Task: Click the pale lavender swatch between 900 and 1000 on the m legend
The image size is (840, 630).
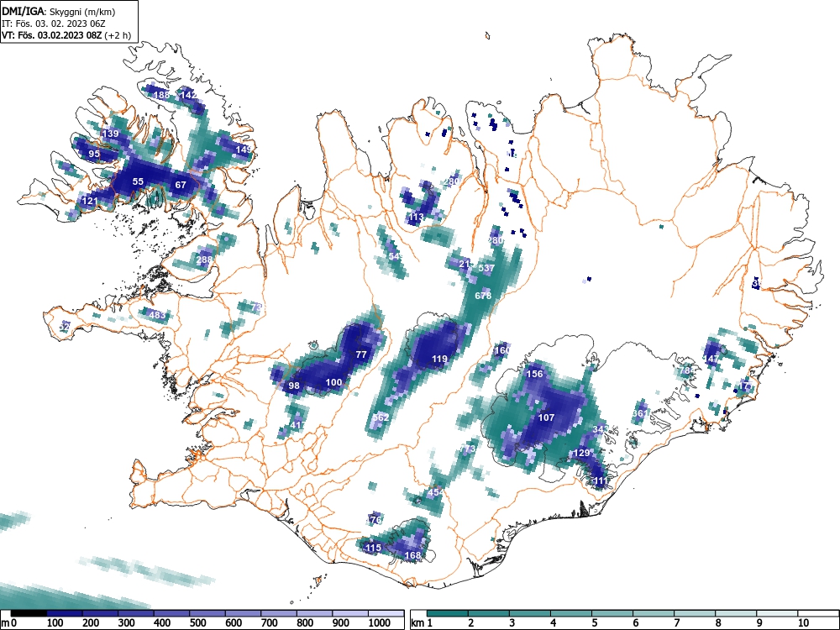Action: click(350, 613)
